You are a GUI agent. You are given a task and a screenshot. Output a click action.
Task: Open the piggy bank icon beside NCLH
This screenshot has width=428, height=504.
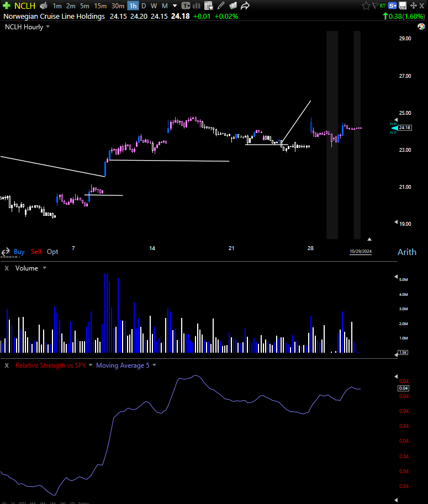(x=44, y=6)
